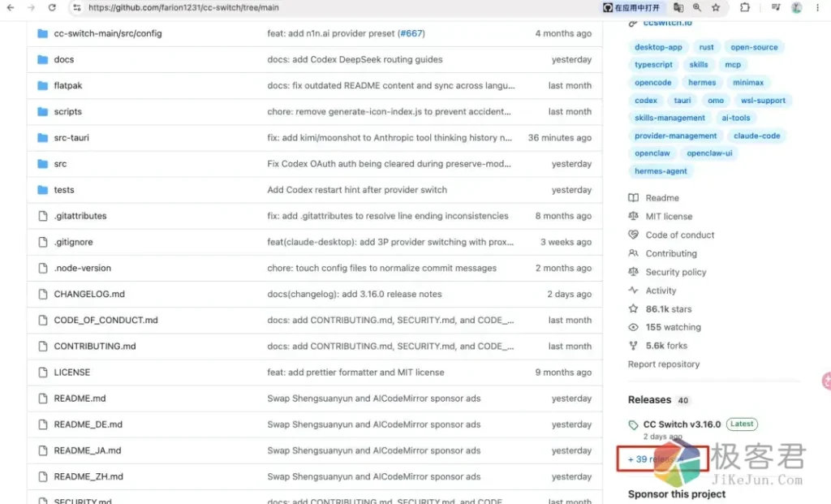Open README_JA.md file
Screen dimensions: 831x504
click(87, 450)
